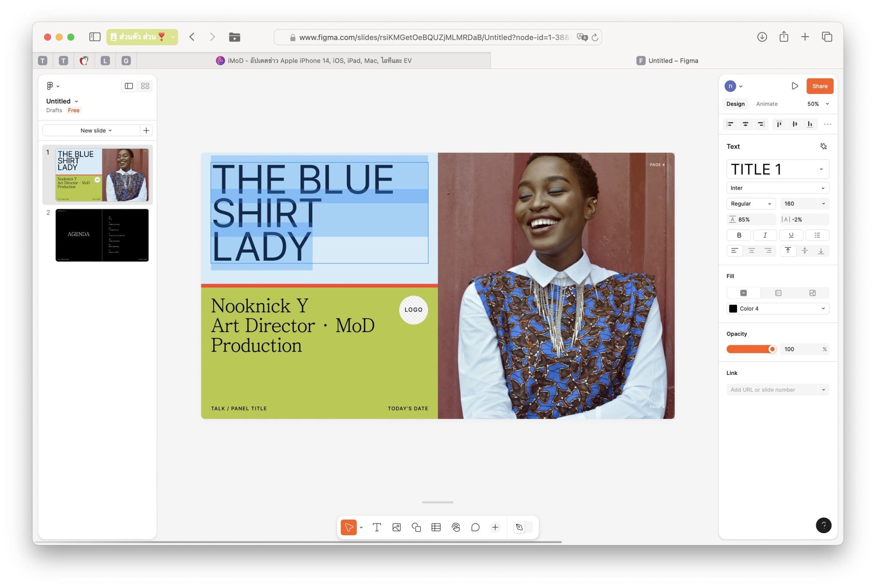Viewport: 876px width, 588px height.
Task: Start the presentation with the play icon
Action: pyautogui.click(x=794, y=86)
